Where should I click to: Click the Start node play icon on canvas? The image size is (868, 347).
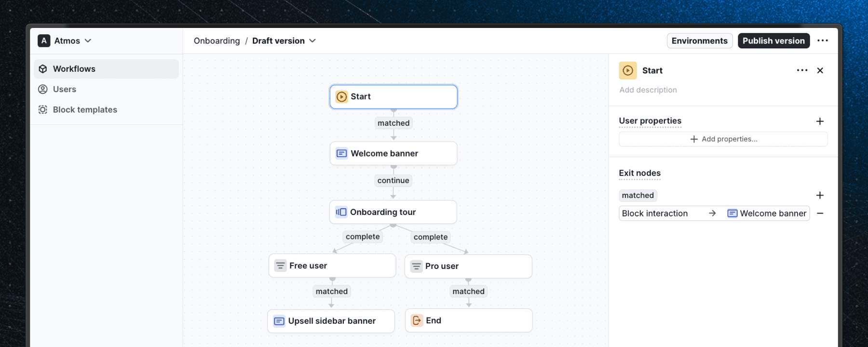(x=341, y=97)
